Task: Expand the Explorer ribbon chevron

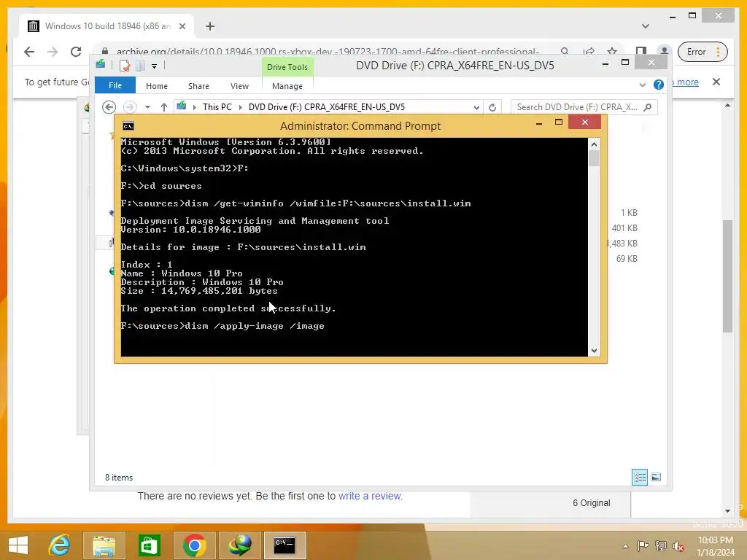Action: pos(643,85)
